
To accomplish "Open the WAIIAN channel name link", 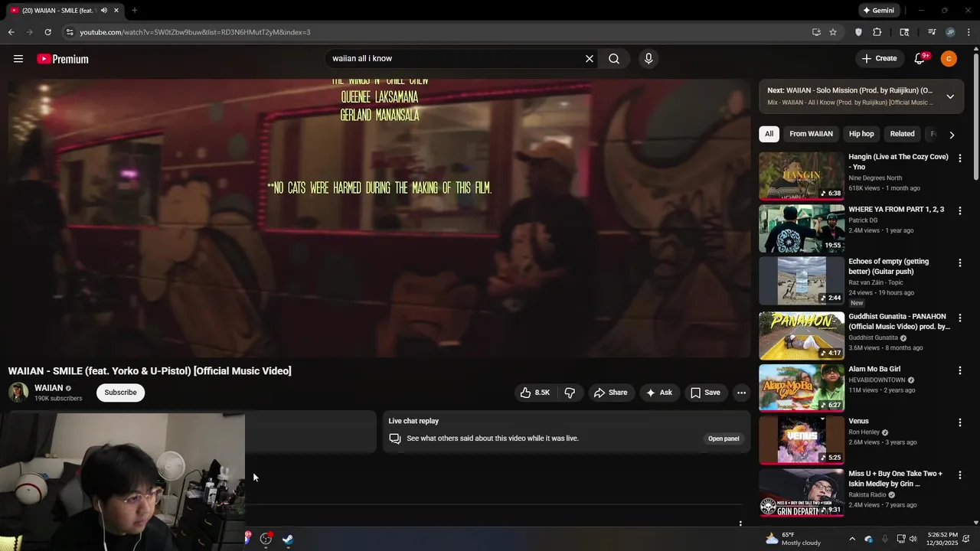I will (49, 388).
